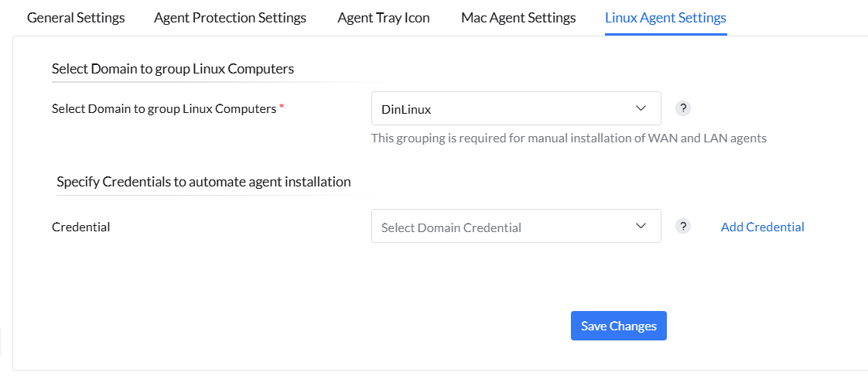
Task: Select the Mac Agent Settings tab
Action: (518, 18)
